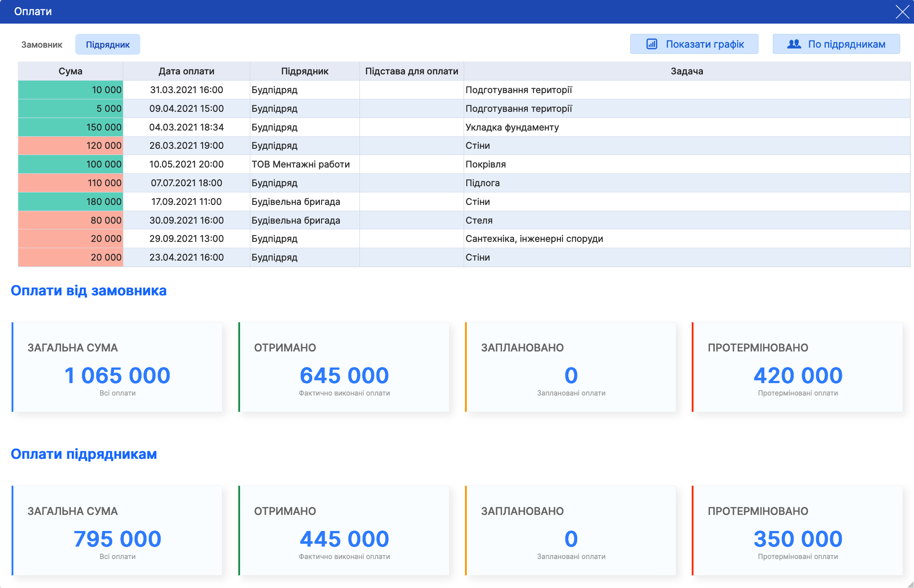Click the Задача column header

pos(687,71)
